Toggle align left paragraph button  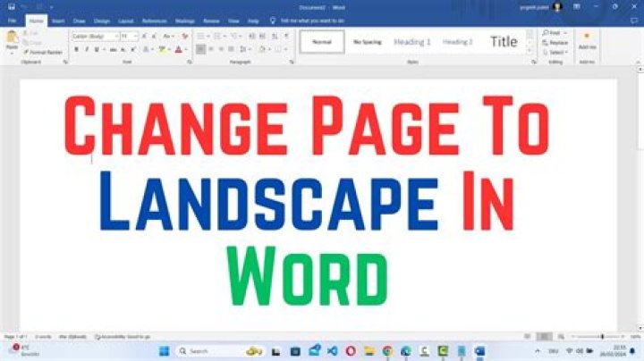(x=200, y=49)
